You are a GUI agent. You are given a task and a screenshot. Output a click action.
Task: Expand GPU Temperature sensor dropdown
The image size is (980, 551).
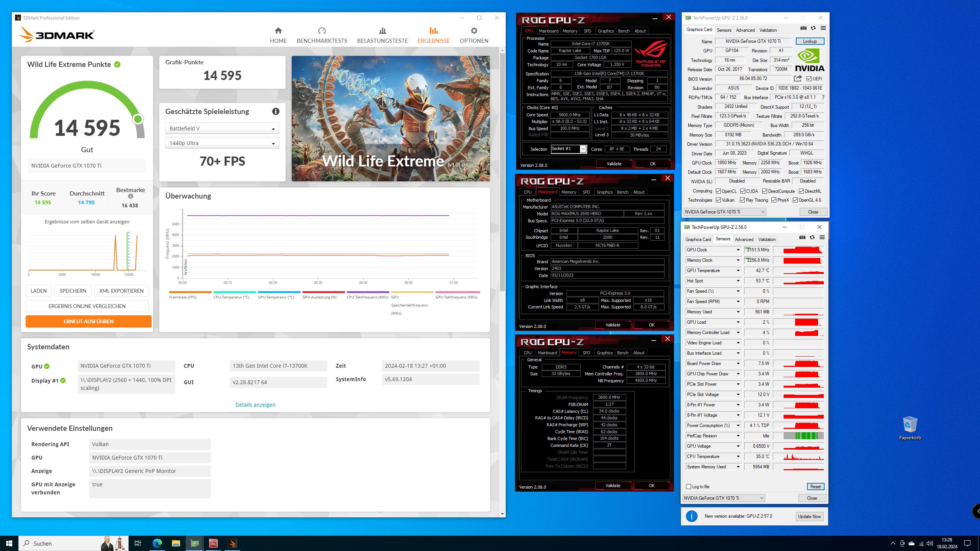click(738, 271)
